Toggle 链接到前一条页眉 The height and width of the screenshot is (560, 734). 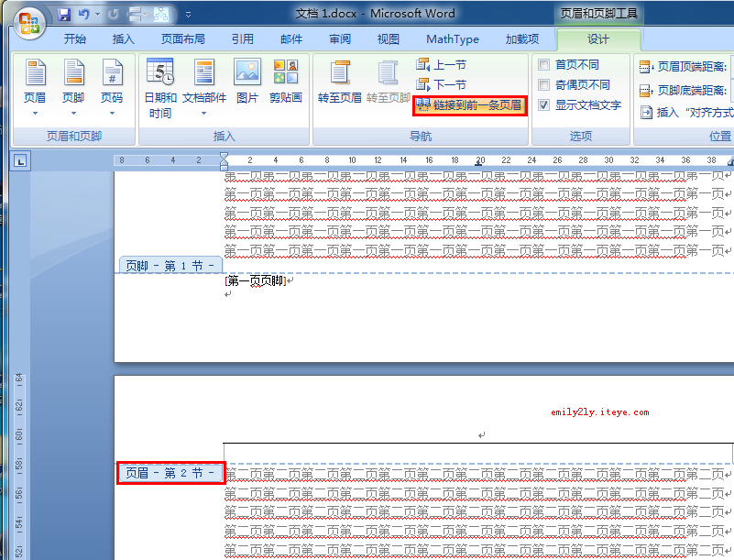(469, 105)
